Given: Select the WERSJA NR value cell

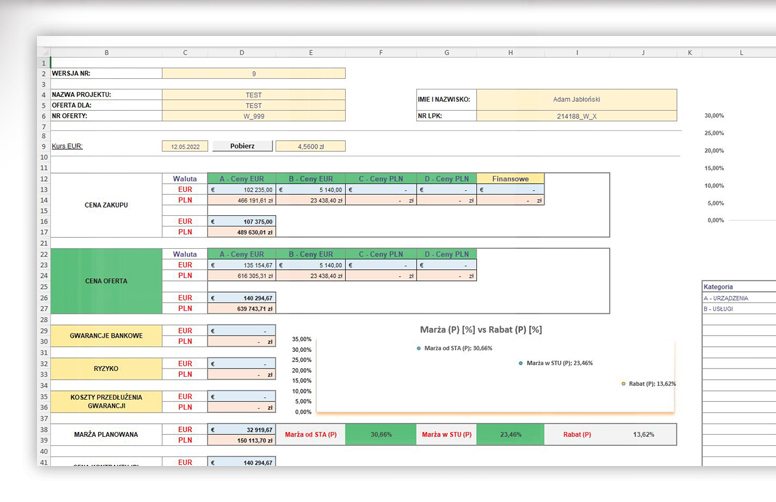Looking at the screenshot, I should [253, 73].
